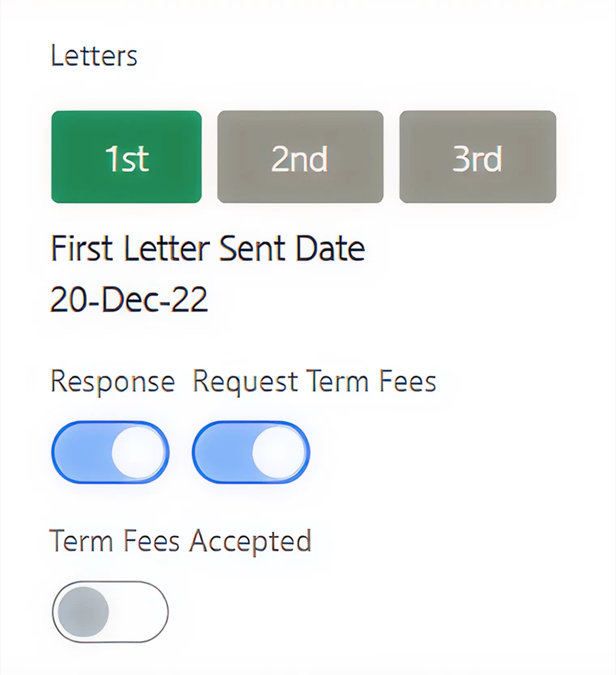Click the Request Term Fees label

[x=314, y=381]
